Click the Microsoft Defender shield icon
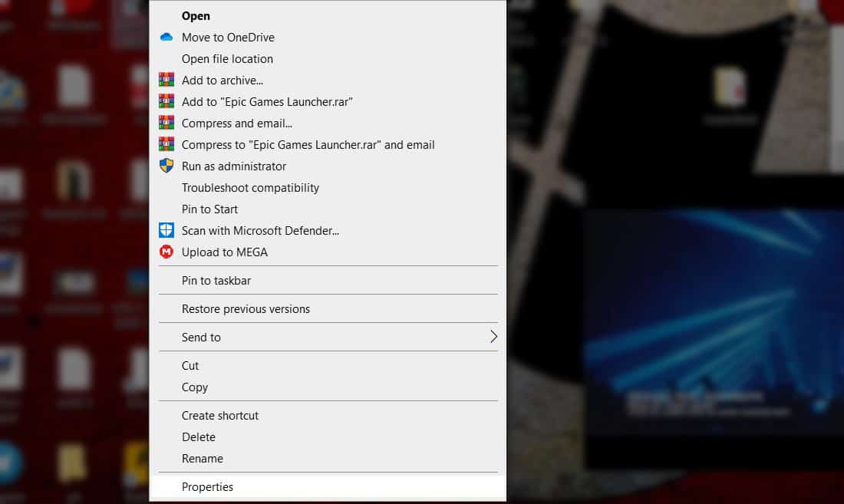 [x=166, y=230]
